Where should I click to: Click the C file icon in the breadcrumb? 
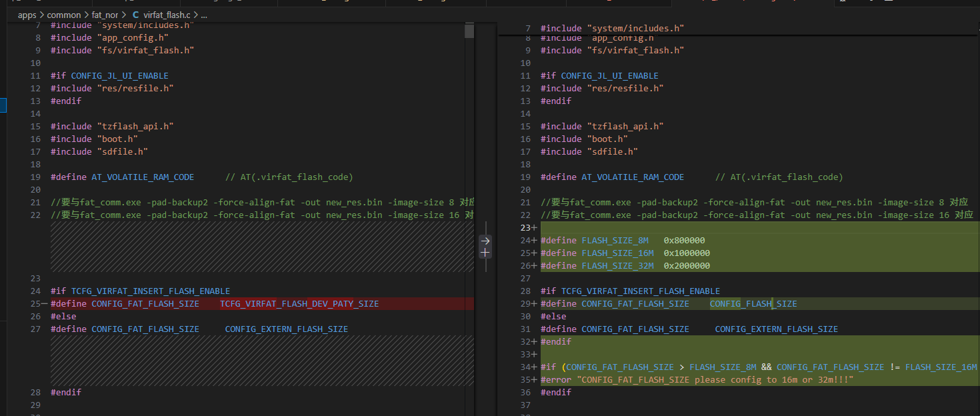click(136, 15)
